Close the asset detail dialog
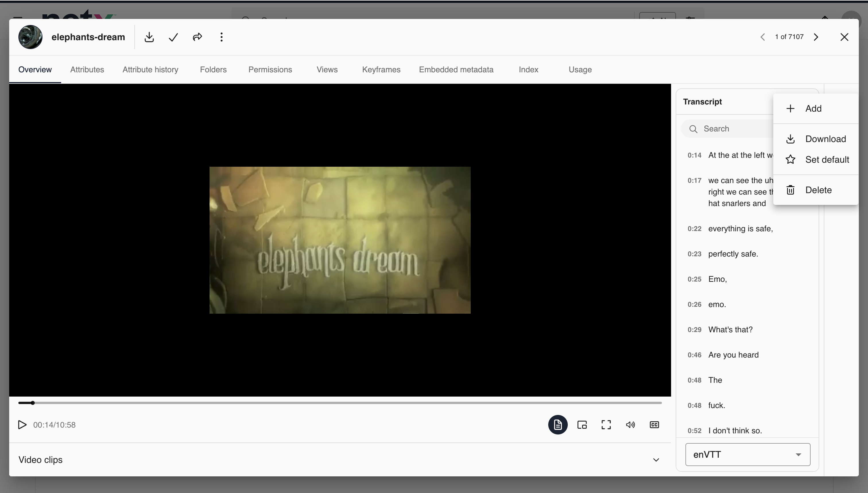 tap(844, 37)
